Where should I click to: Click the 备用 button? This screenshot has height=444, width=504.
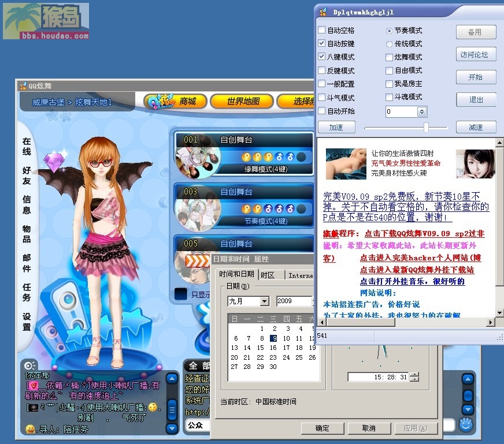tap(476, 32)
